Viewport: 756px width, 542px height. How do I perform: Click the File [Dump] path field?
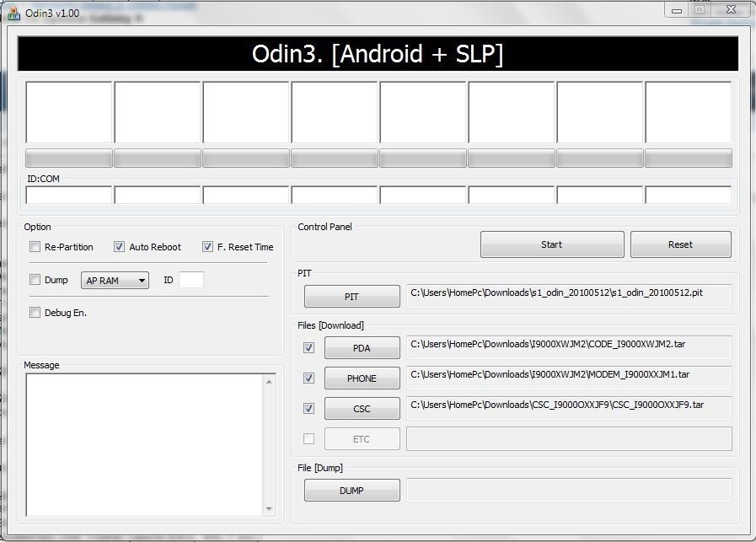(x=569, y=490)
